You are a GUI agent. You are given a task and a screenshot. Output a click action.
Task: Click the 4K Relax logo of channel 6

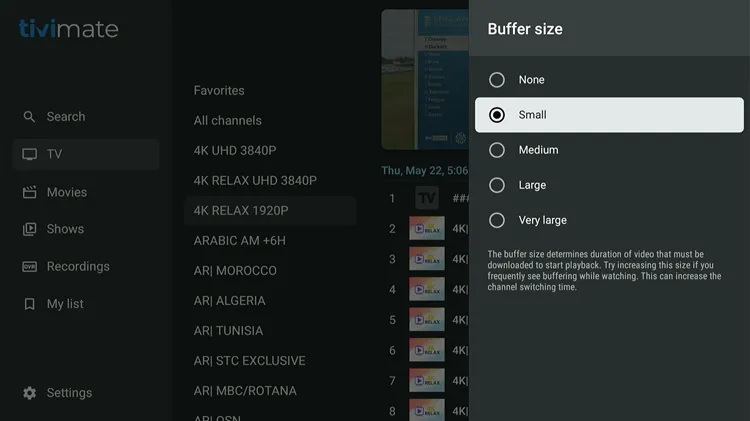[427, 350]
